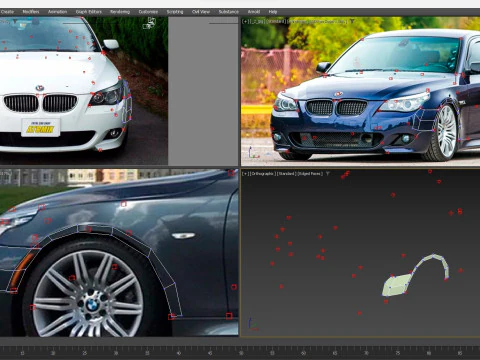Open the Create menu
Image resolution: width=480 pixels, height=360 pixels.
(x=7, y=12)
